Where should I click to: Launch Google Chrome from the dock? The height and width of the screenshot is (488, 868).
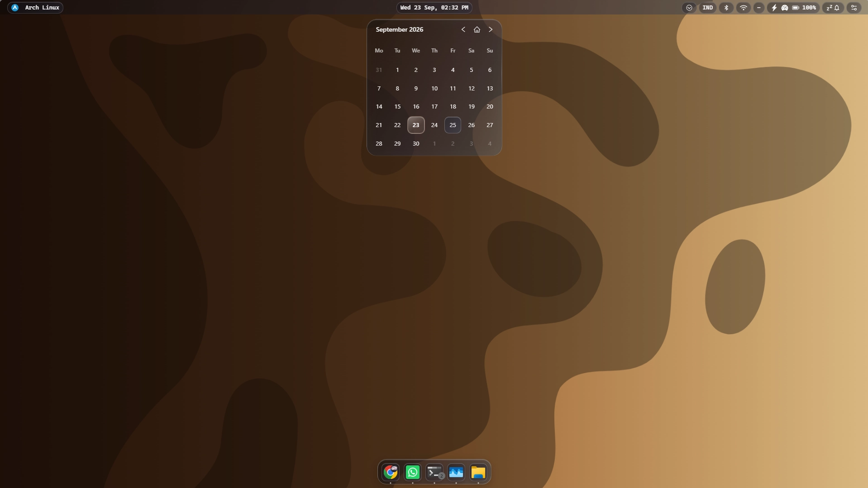click(x=391, y=472)
